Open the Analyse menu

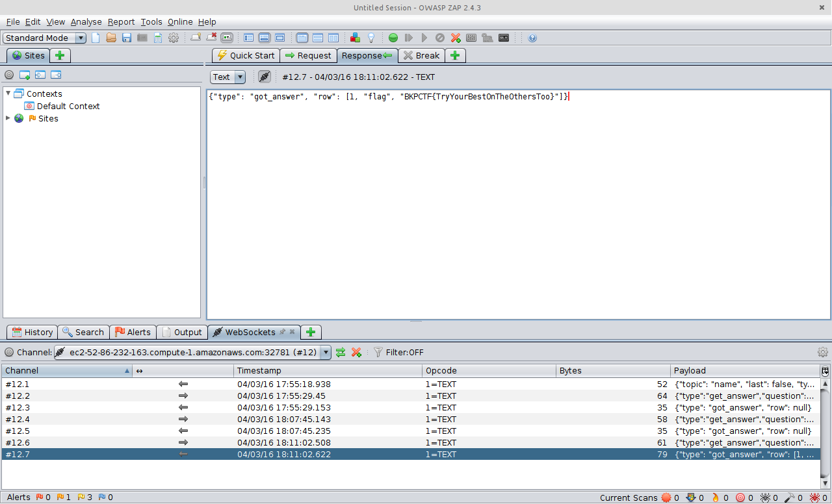pos(86,21)
